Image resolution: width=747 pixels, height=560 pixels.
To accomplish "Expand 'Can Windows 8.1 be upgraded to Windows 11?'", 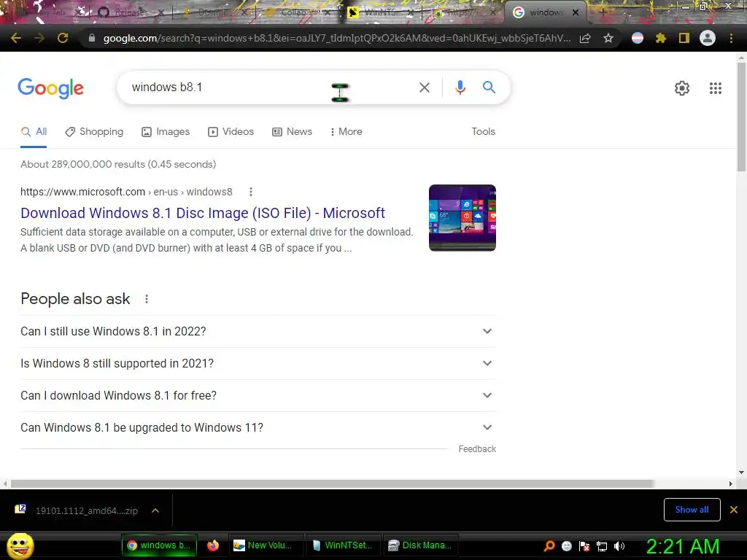I will [258, 427].
